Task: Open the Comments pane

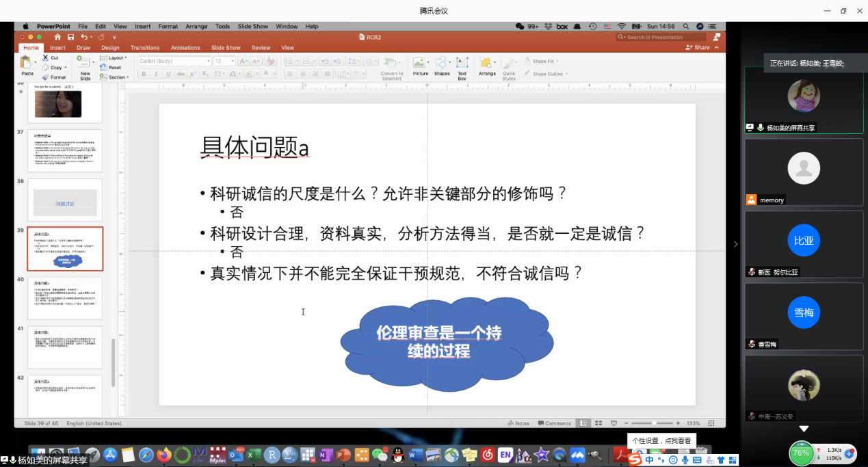Action: (554, 423)
